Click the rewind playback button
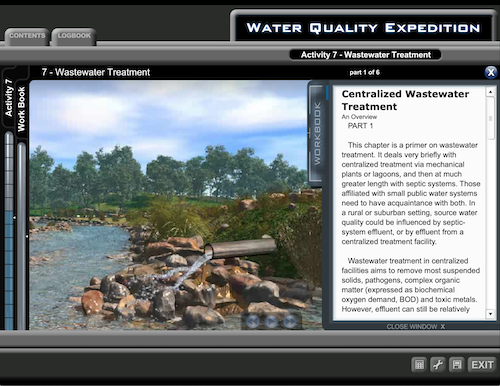500x386 pixels. tap(253, 322)
